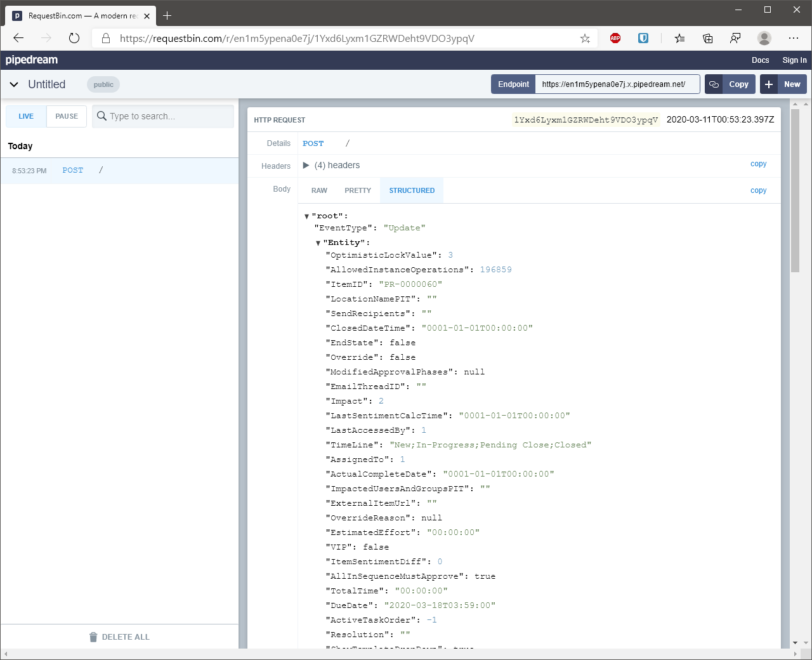Open a new browser tab
Viewport: 812px width, 660px height.
pyautogui.click(x=167, y=16)
